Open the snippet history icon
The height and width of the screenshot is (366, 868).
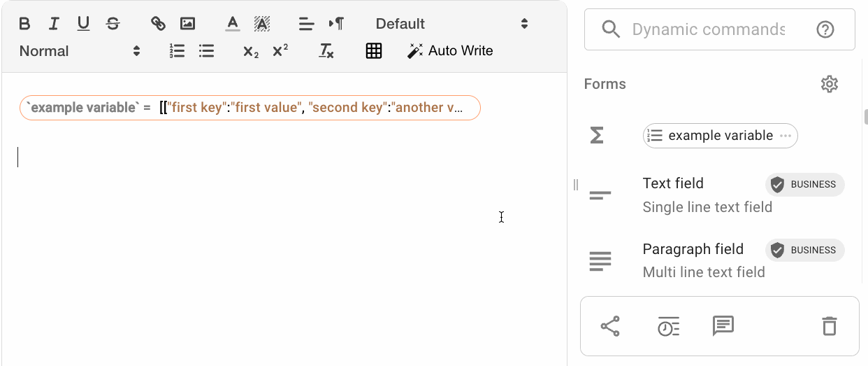pos(668,326)
